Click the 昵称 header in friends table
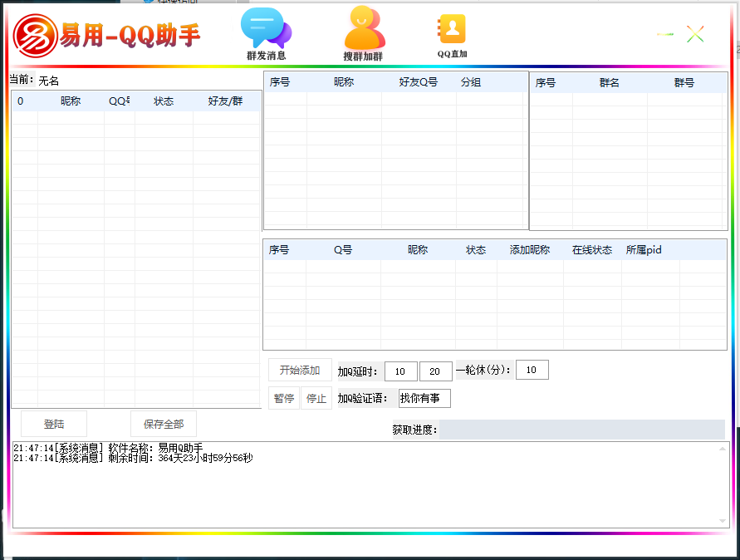Screen dimensions: 740x560 click(x=344, y=82)
